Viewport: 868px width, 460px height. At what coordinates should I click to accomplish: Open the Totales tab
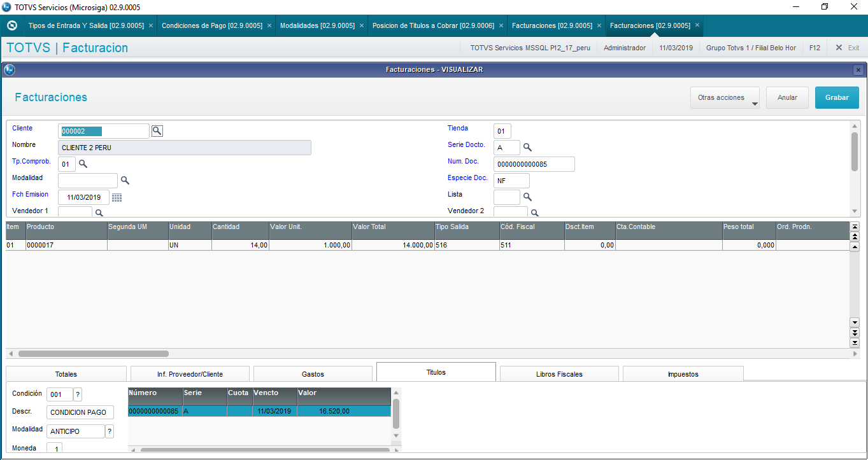coord(66,373)
